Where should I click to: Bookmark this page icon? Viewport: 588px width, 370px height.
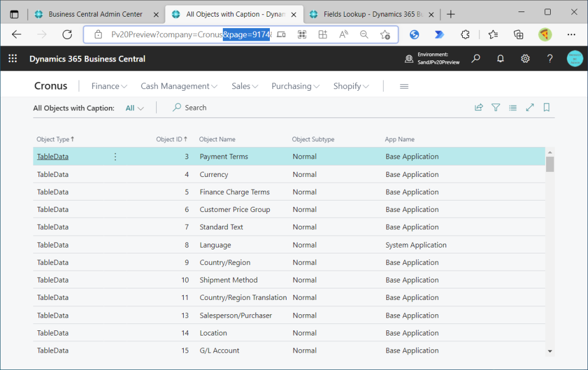tap(547, 107)
